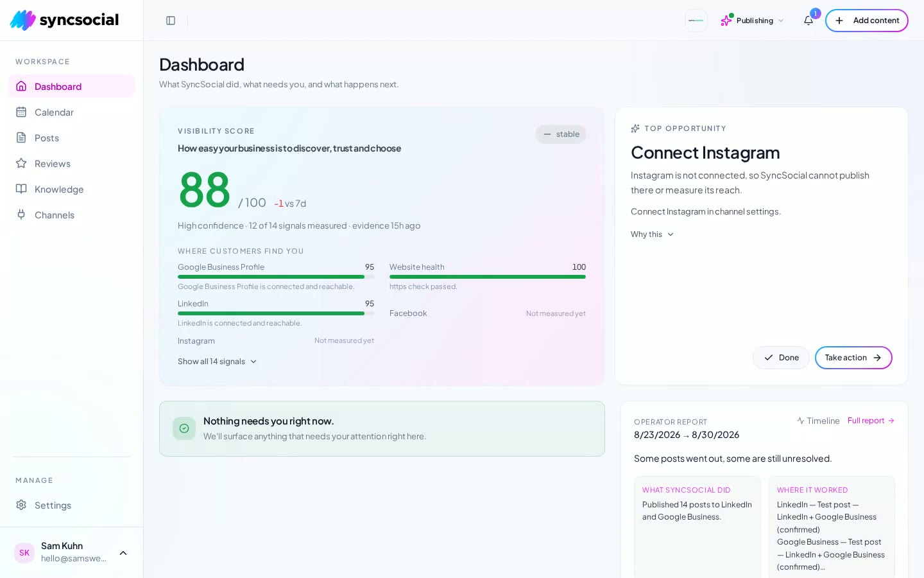Toggle the sidebar collapse icon
The height and width of the screenshot is (578, 924).
click(171, 21)
